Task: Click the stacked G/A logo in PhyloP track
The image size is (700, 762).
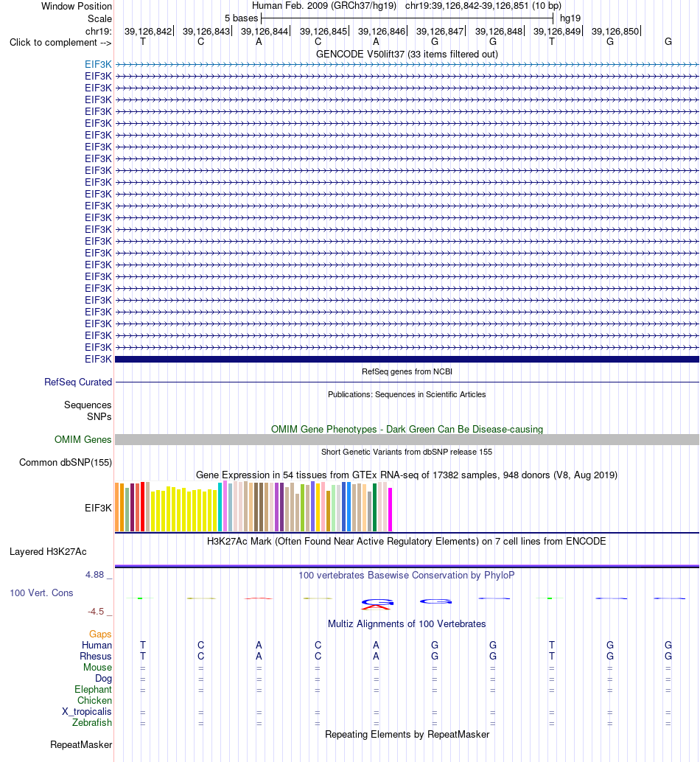Action: coord(377,604)
